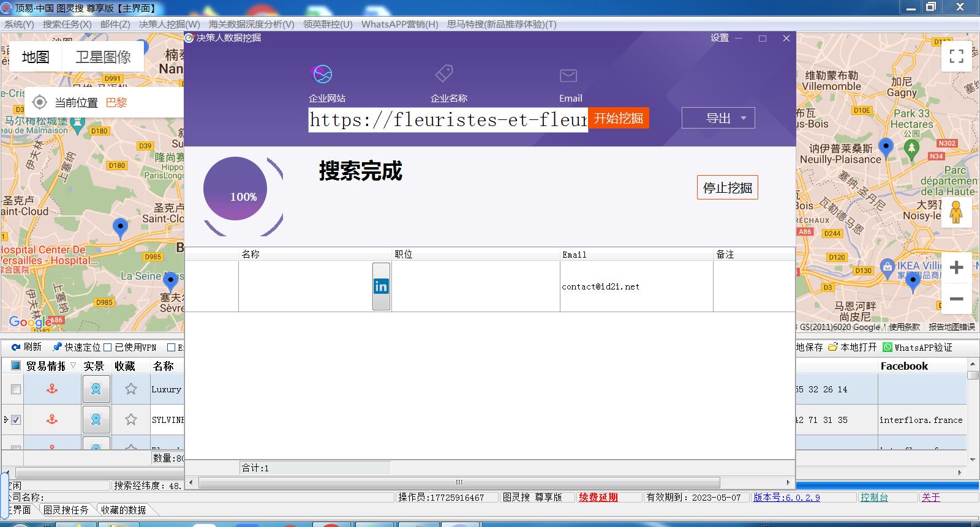
Task: Open street view for the SYLVINE row
Action: pyautogui.click(x=96, y=420)
